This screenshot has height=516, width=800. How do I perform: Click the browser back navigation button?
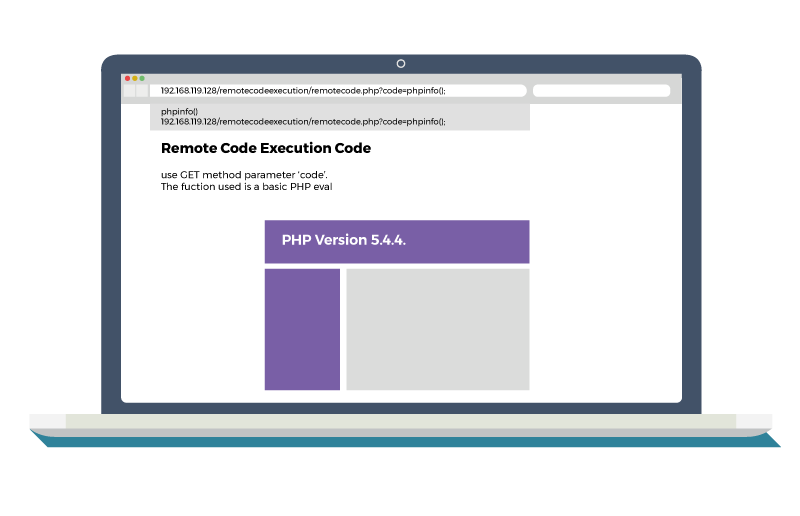[x=130, y=91]
